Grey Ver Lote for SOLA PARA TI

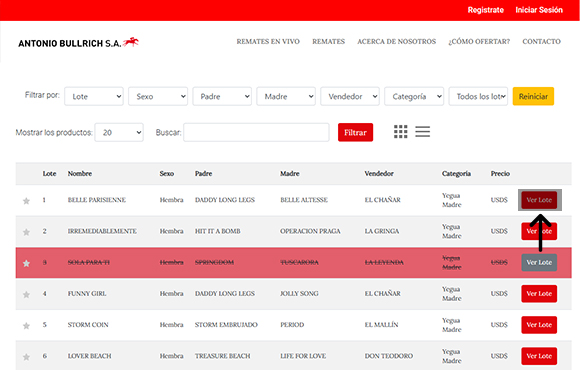tap(539, 262)
